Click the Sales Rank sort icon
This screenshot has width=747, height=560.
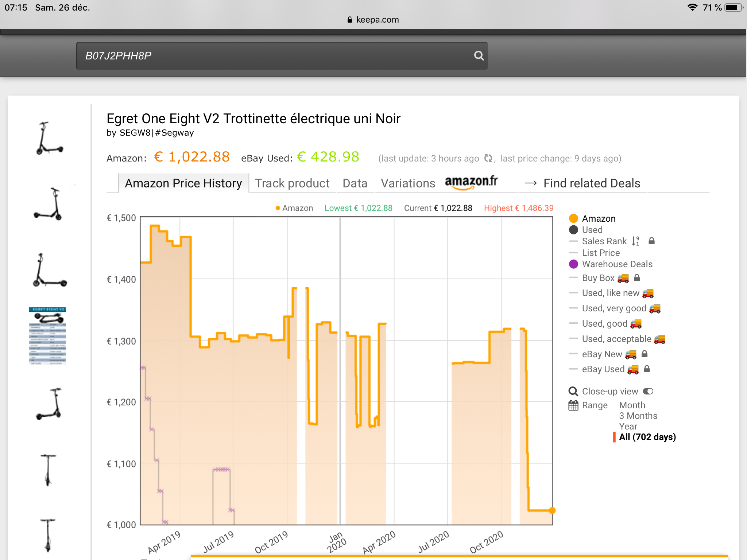point(635,241)
